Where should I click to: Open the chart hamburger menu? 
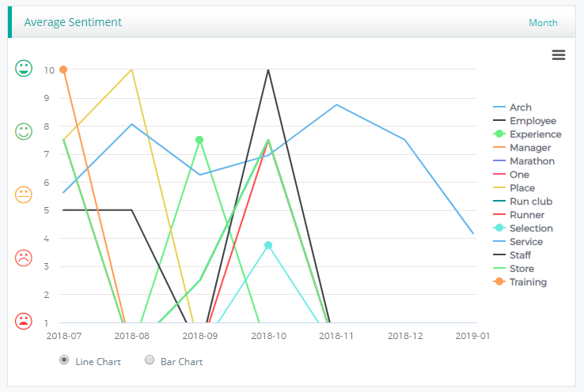tap(559, 55)
